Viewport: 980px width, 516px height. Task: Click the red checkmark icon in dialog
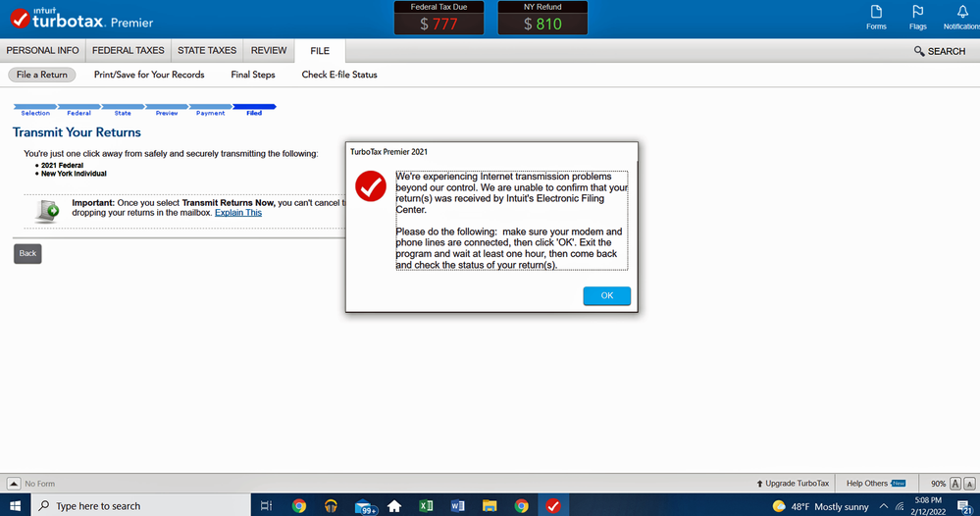click(x=371, y=186)
